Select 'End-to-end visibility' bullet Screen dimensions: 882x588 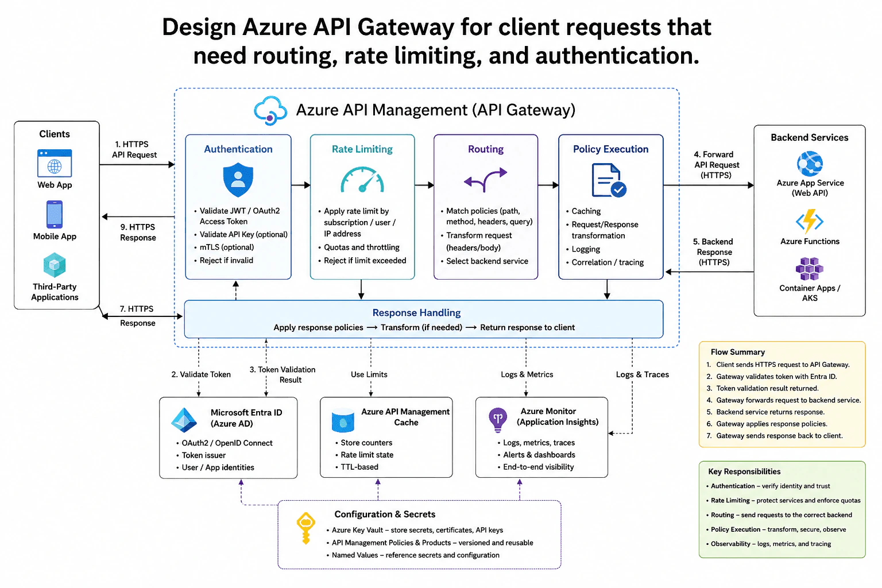[536, 467]
